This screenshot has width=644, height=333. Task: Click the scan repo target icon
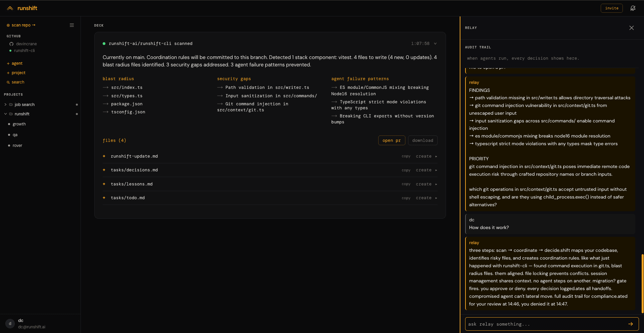(x=8, y=25)
